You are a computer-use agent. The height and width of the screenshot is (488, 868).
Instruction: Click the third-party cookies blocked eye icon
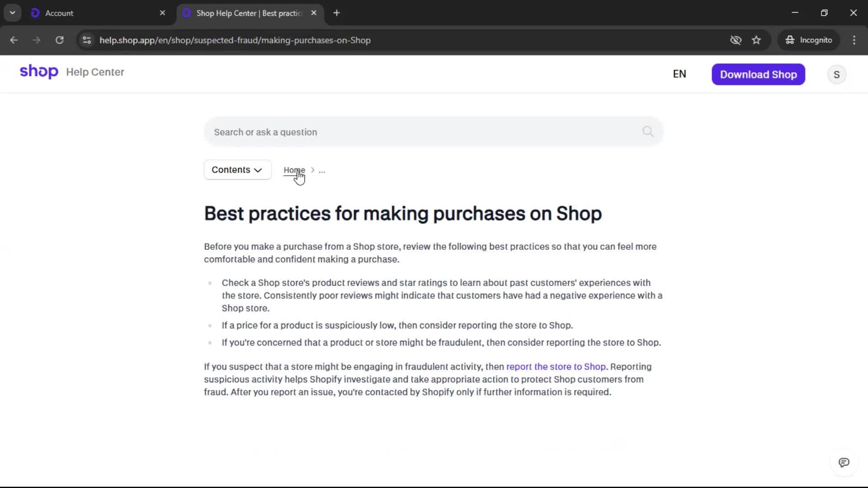tap(736, 40)
